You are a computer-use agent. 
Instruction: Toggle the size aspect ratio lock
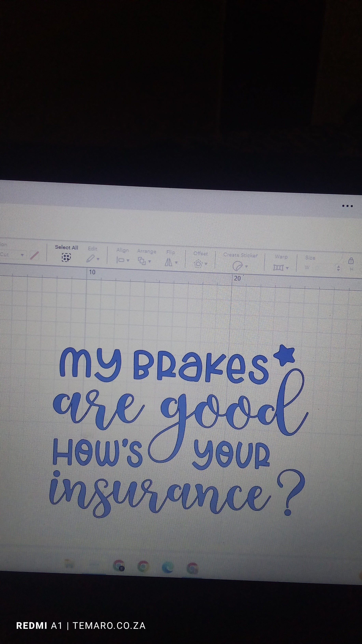click(351, 261)
